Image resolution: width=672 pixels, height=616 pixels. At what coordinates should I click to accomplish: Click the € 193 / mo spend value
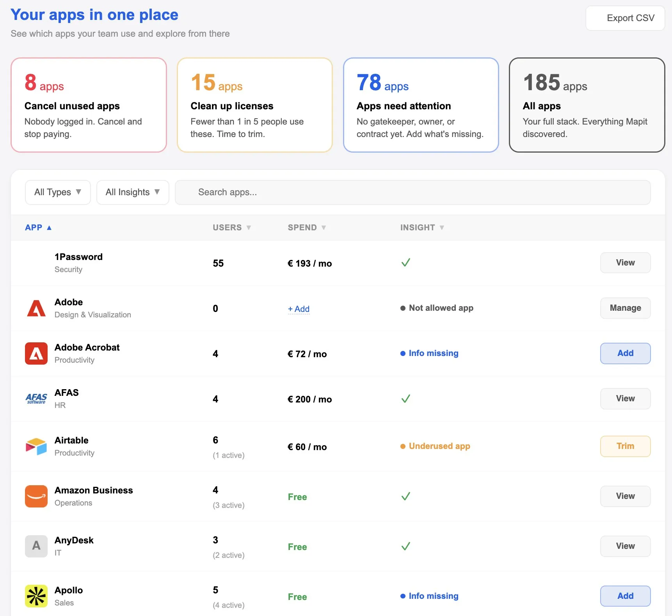[310, 263]
